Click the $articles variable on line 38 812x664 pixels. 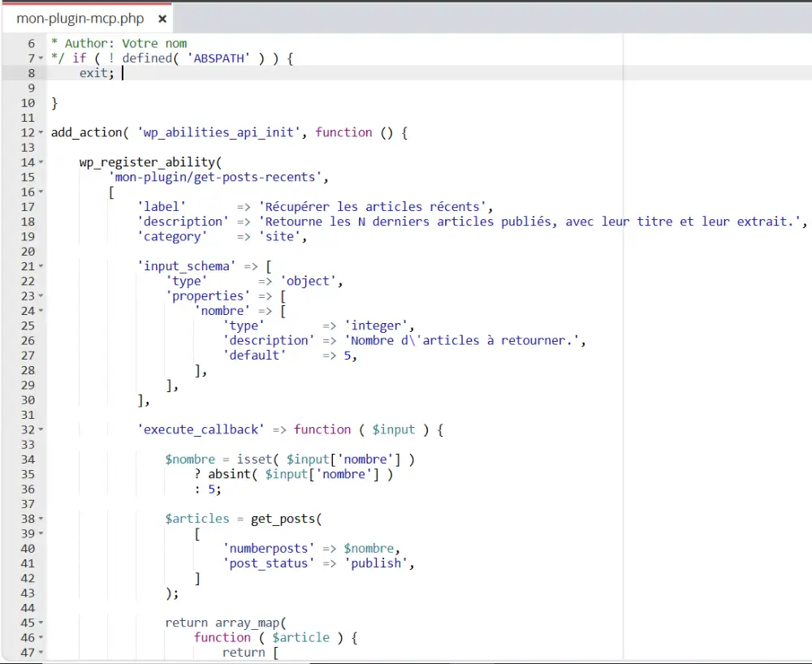[x=197, y=519]
